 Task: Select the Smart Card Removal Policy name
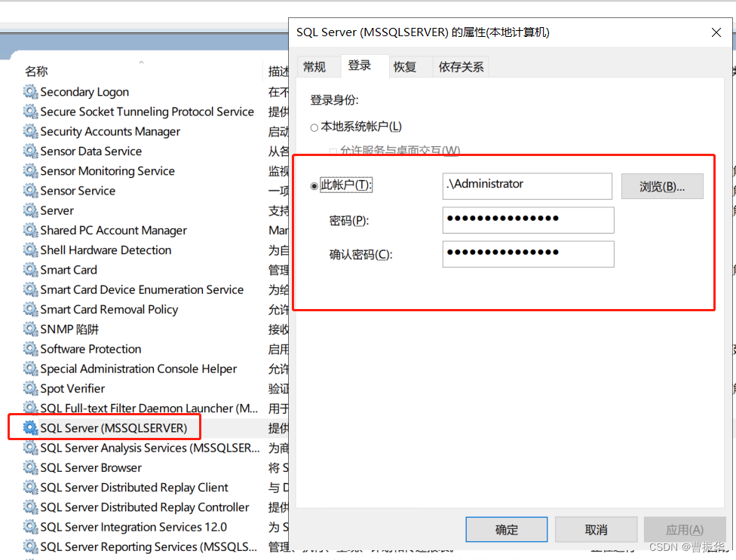(x=109, y=310)
